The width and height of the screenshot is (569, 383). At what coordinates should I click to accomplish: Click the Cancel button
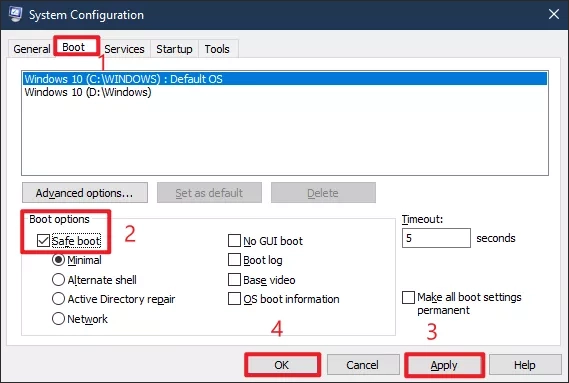(363, 364)
